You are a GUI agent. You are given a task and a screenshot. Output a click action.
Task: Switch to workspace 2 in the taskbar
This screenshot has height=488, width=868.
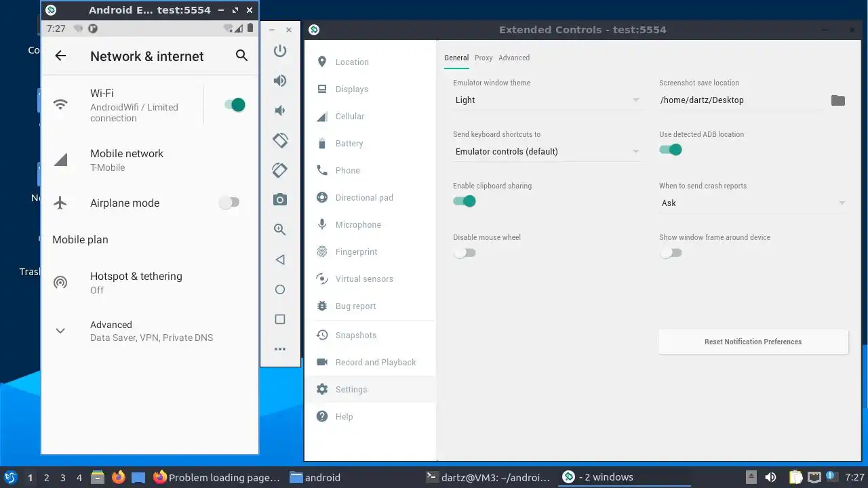click(x=47, y=477)
